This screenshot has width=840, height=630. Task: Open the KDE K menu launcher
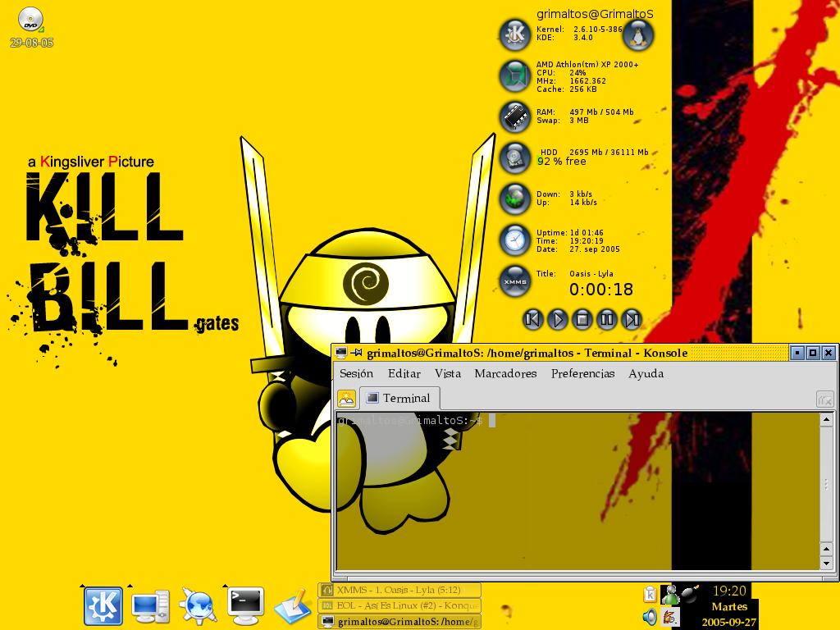click(103, 606)
